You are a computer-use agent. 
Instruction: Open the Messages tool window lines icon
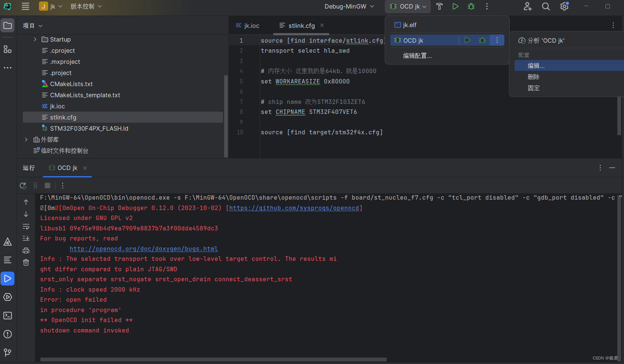[7, 260]
